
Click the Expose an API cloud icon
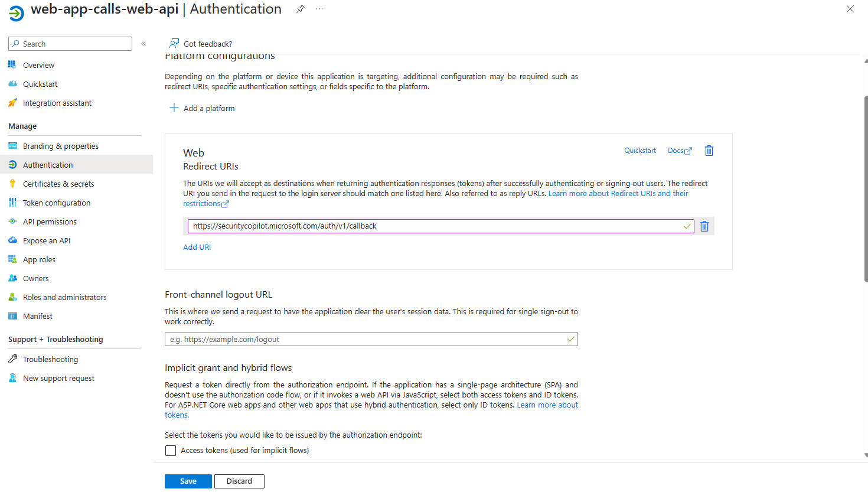(12, 240)
